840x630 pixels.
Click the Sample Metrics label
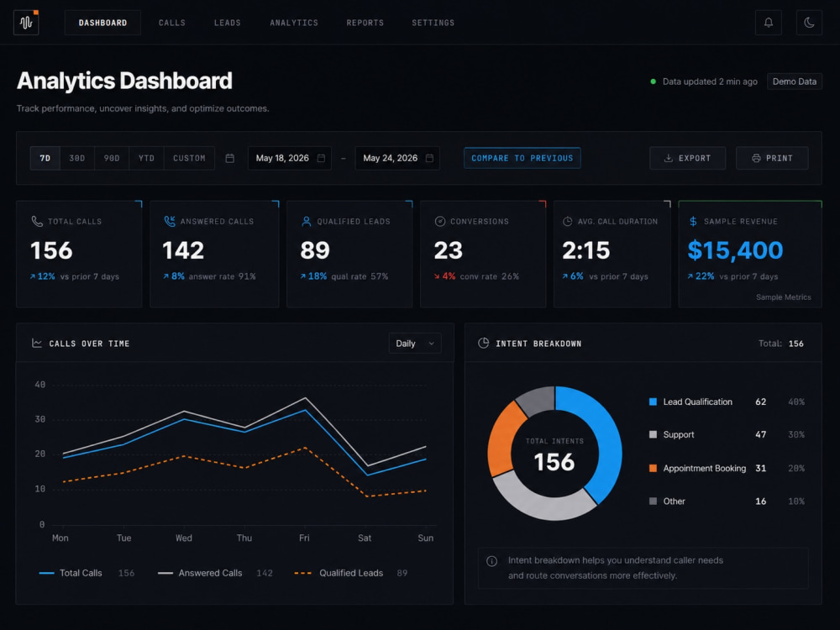783,297
